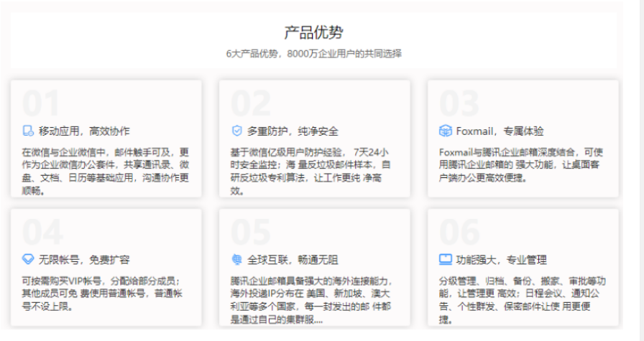Click the diamond icon beside 无限帐号

click(28, 259)
